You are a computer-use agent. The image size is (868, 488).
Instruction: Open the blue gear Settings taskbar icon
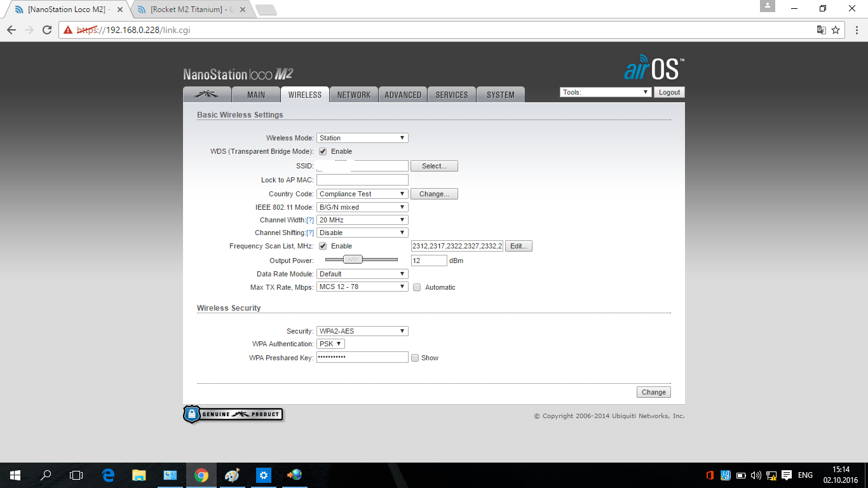pos(264,475)
